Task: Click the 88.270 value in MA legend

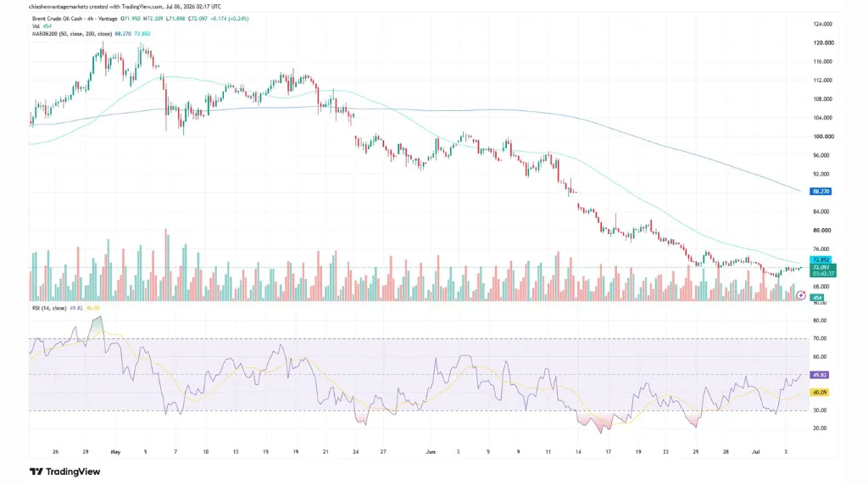Action: tap(123, 34)
